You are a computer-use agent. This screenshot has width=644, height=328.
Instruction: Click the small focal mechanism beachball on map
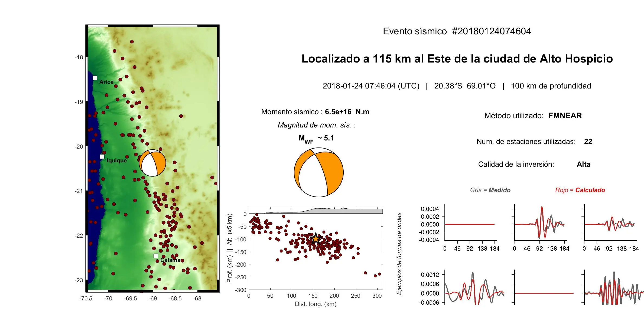[152, 163]
